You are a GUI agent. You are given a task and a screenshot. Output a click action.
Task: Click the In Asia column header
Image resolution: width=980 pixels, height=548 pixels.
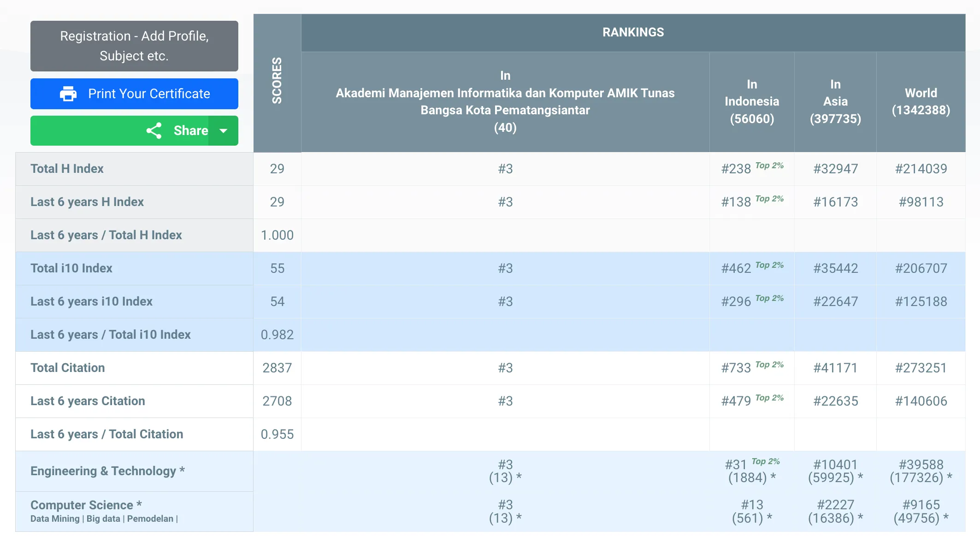(x=835, y=101)
